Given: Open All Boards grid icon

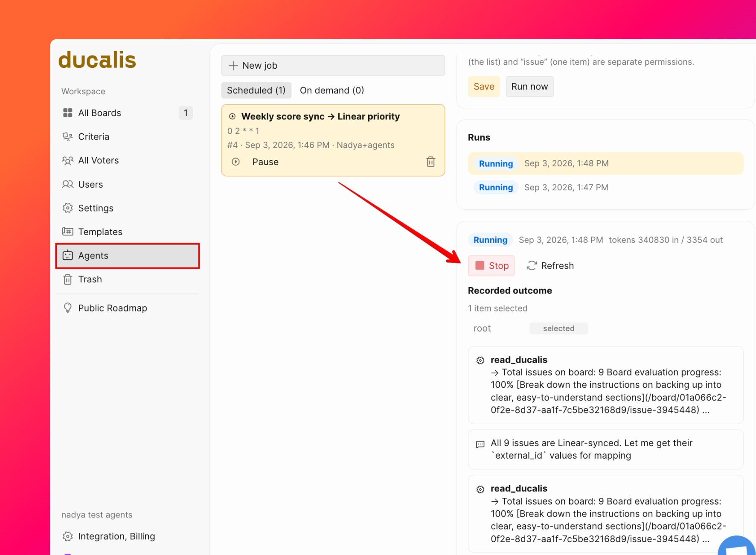Looking at the screenshot, I should click(x=67, y=113).
